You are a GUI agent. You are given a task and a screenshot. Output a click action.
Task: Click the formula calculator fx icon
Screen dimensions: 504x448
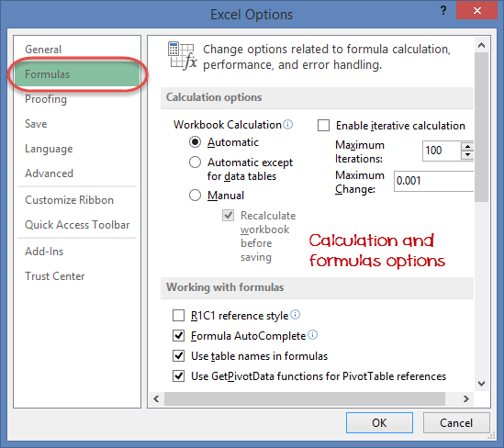click(x=183, y=56)
